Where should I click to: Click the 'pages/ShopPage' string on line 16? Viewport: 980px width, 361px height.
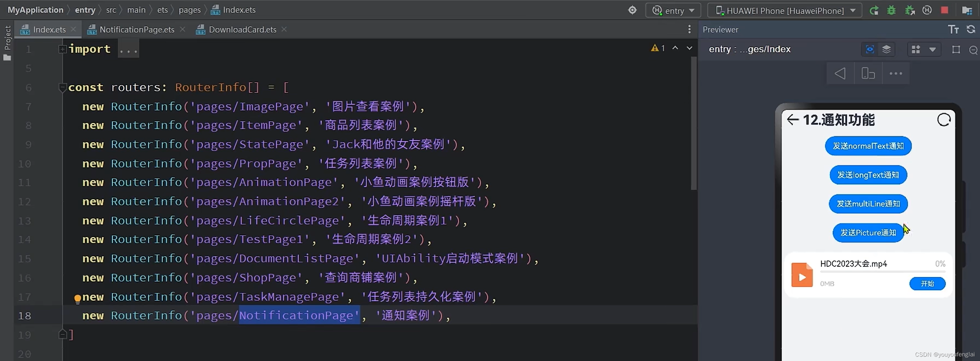(246, 278)
